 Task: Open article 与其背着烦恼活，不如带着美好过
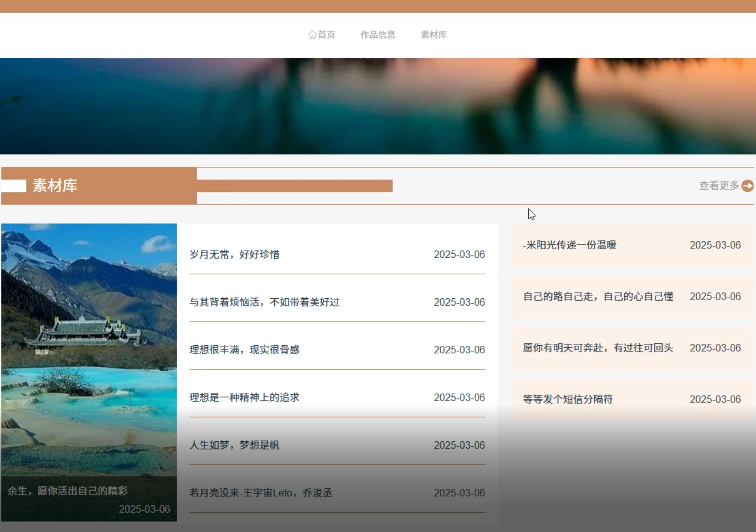point(264,302)
